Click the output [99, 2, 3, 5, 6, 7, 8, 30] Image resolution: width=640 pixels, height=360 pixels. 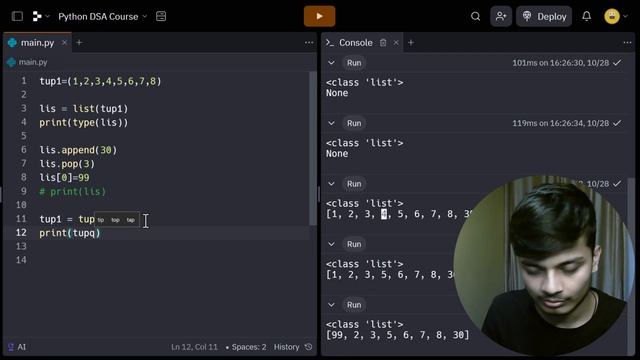397,335
